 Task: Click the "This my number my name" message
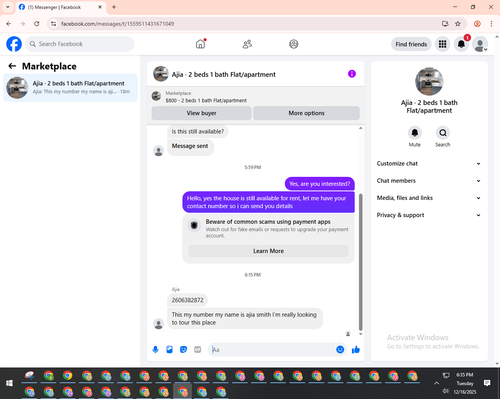[245, 318]
